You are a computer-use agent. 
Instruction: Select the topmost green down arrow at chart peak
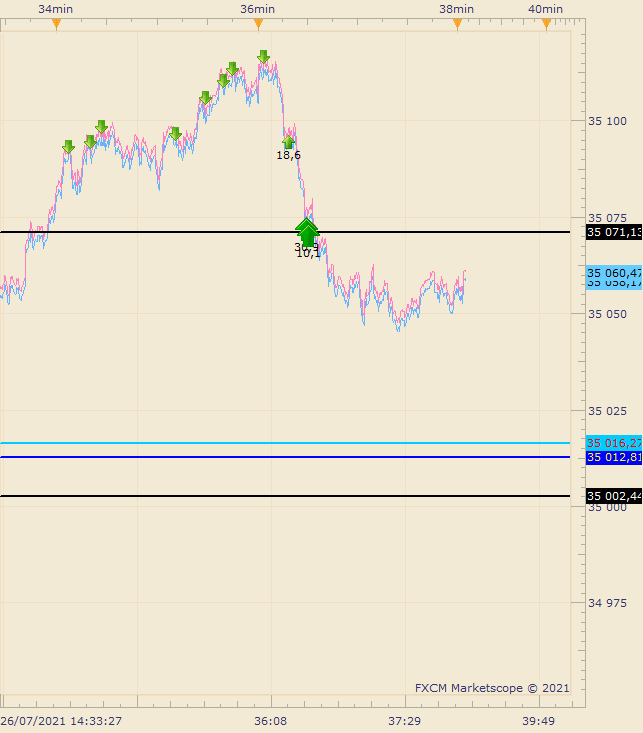point(263,57)
